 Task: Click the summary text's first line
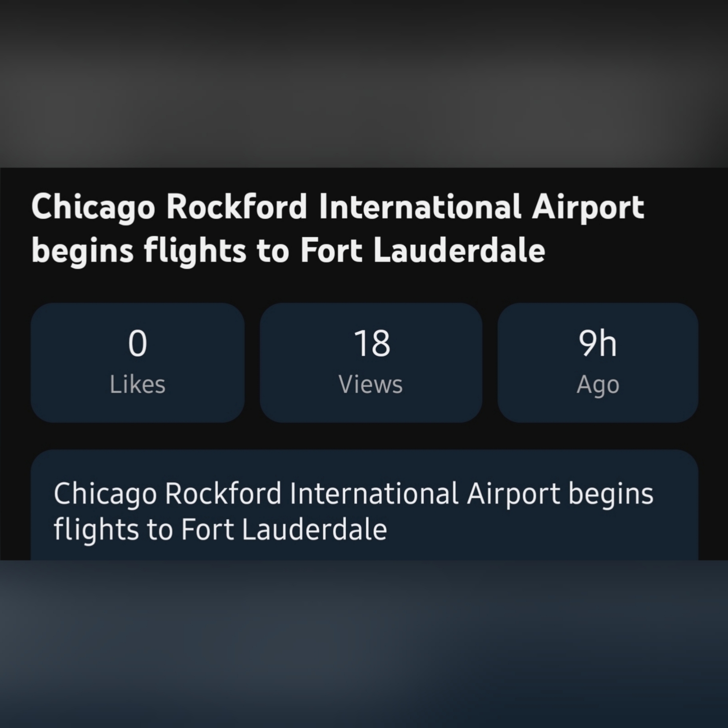(x=353, y=494)
